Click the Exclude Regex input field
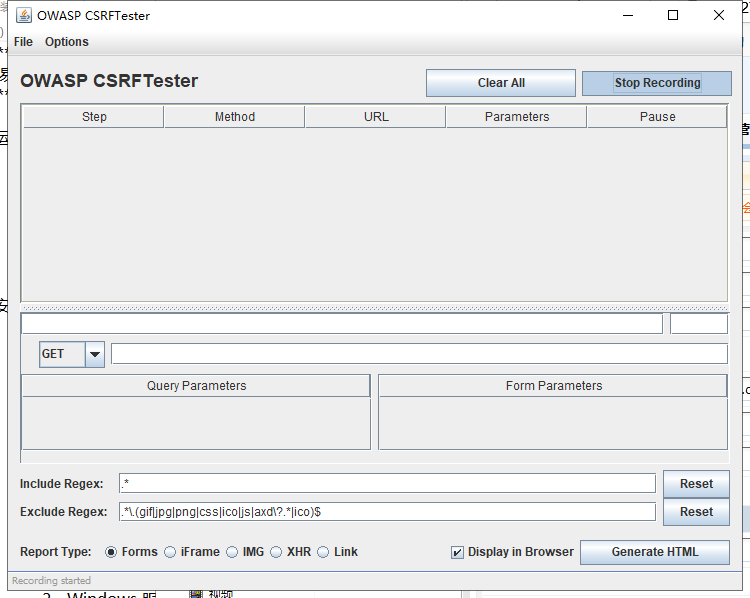Image resolution: width=750 pixels, height=598 pixels. [x=387, y=512]
